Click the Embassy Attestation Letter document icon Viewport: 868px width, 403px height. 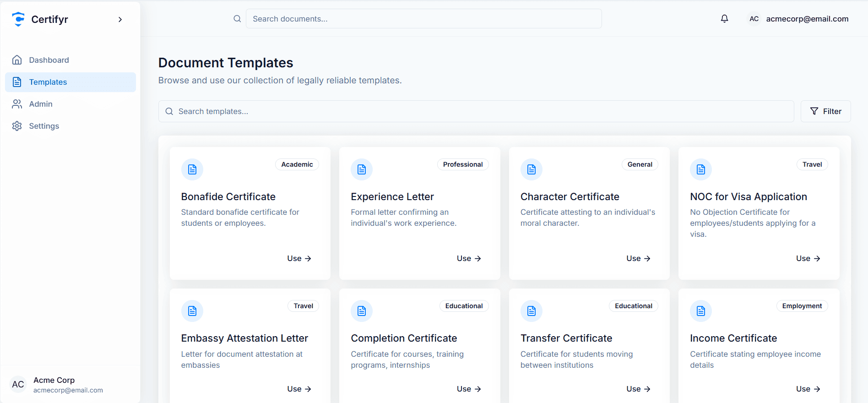pos(192,311)
